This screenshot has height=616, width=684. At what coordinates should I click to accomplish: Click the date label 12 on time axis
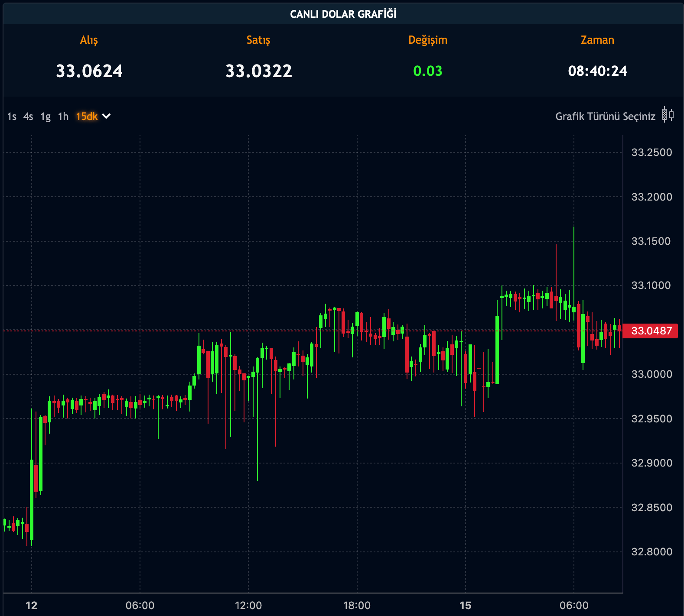click(32, 606)
